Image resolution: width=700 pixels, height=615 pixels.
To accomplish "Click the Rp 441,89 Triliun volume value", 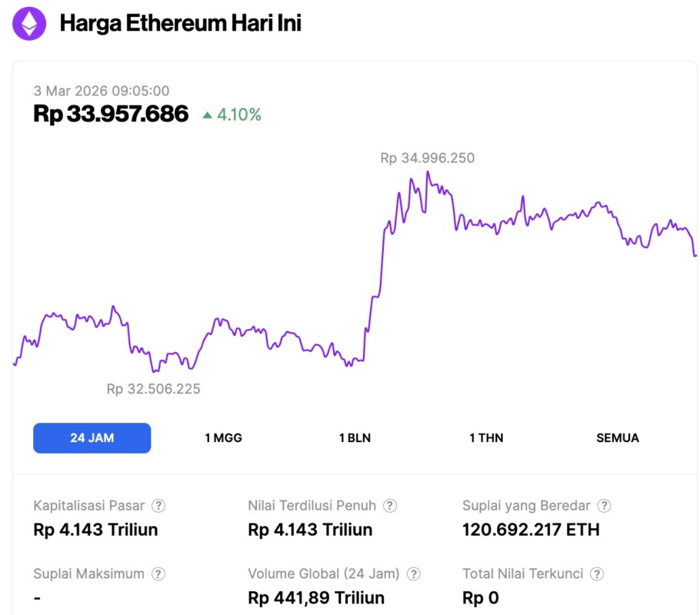I will (316, 597).
